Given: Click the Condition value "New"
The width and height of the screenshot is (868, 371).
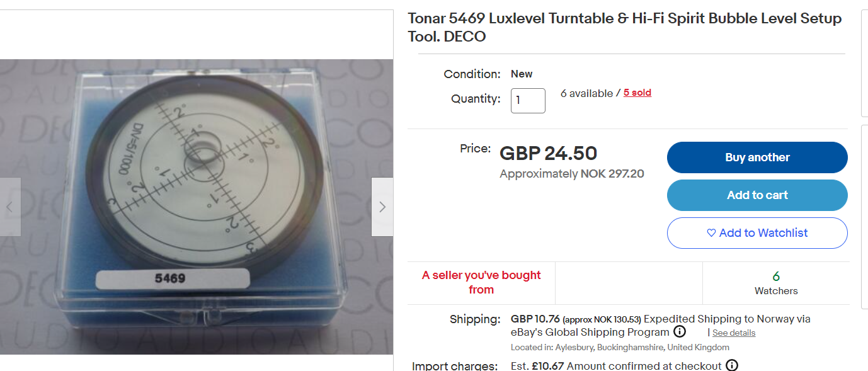Looking at the screenshot, I should coord(522,74).
